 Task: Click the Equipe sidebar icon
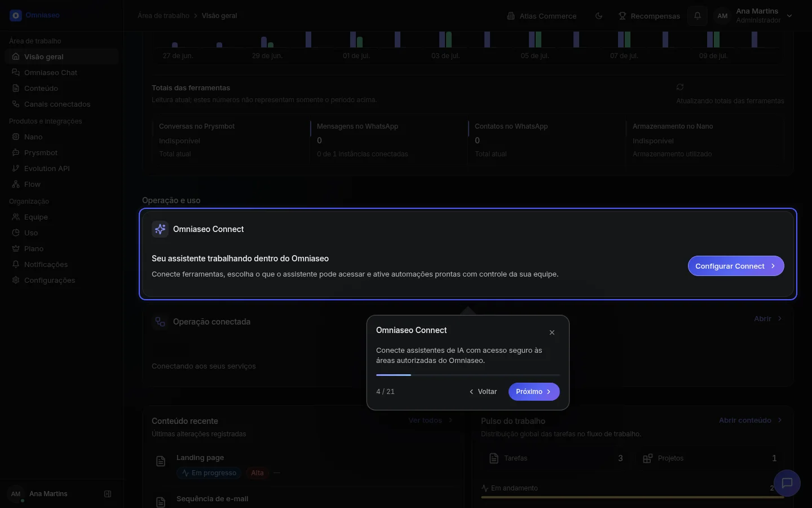16,217
